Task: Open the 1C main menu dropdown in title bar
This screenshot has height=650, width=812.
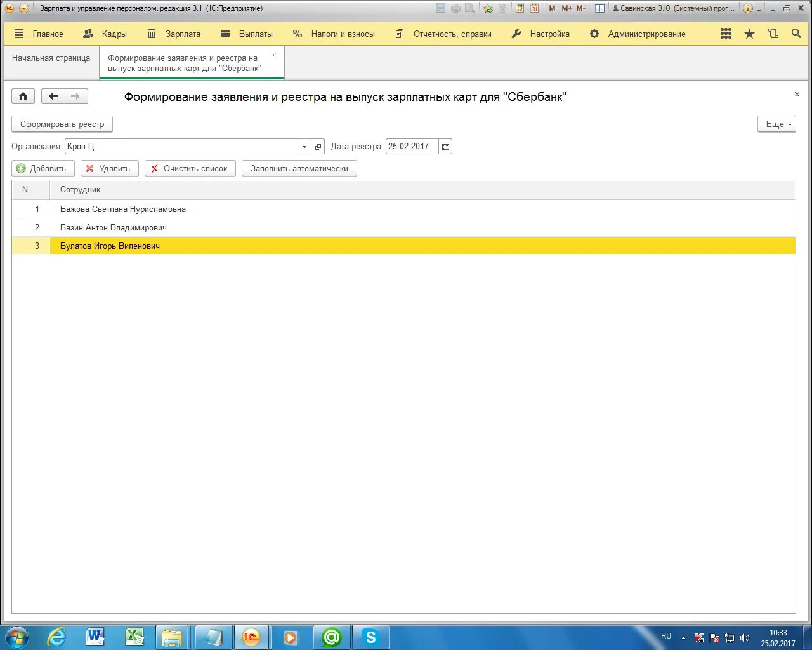Action: (x=24, y=8)
